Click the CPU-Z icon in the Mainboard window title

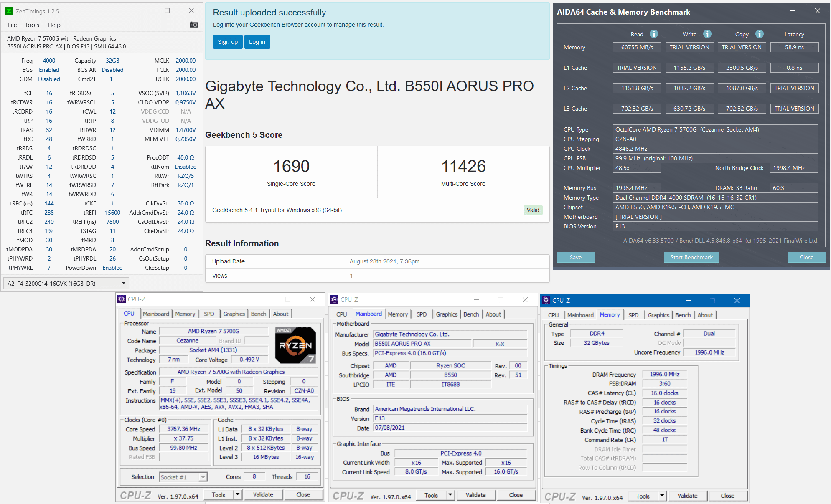tap(334, 299)
